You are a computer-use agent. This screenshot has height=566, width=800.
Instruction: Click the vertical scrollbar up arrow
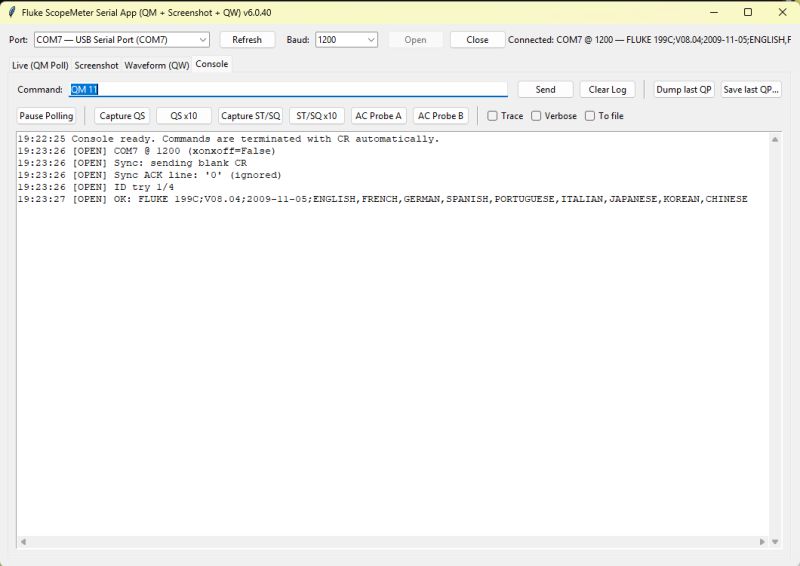(775, 139)
